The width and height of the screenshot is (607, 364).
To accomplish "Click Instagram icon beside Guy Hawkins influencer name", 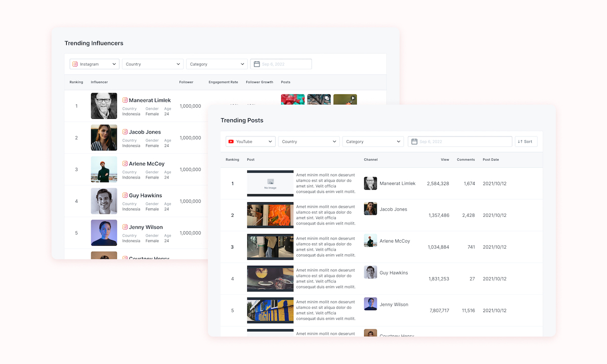I will pyautogui.click(x=125, y=195).
